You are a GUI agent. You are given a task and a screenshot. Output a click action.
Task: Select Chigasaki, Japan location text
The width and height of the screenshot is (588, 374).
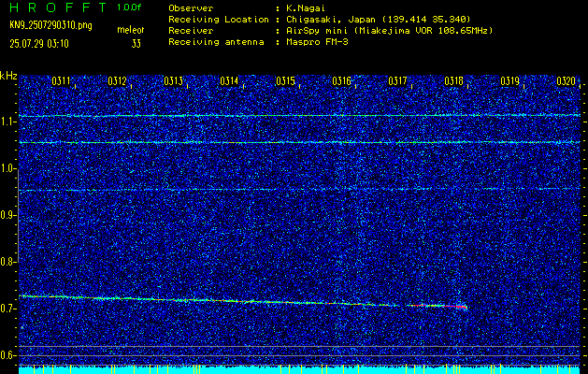click(379, 20)
